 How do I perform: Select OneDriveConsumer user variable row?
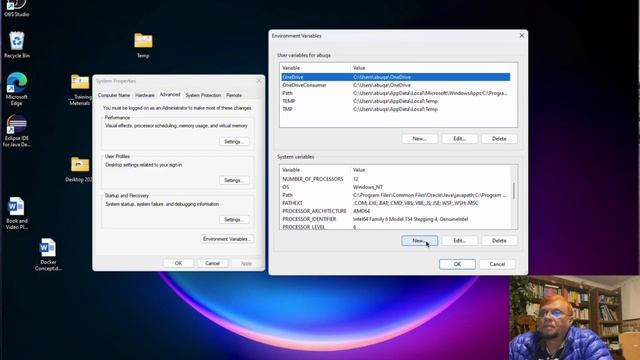[x=396, y=85]
